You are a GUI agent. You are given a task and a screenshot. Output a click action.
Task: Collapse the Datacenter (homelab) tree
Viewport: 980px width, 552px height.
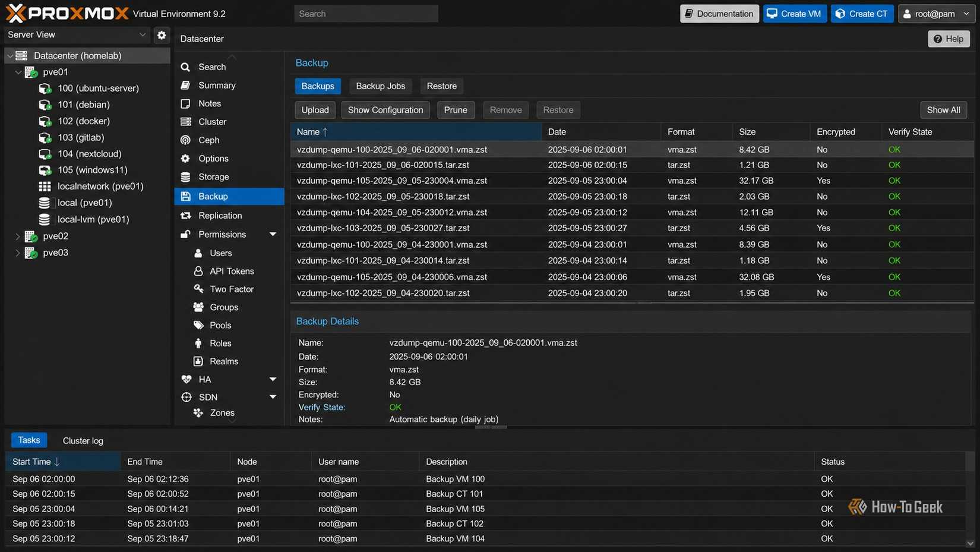(10, 56)
